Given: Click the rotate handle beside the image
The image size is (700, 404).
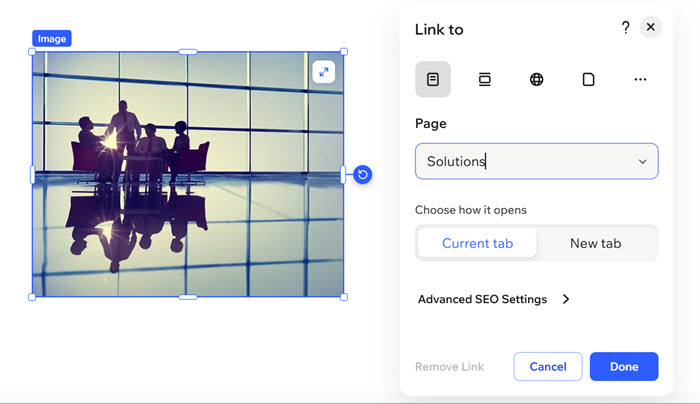Looking at the screenshot, I should 362,175.
